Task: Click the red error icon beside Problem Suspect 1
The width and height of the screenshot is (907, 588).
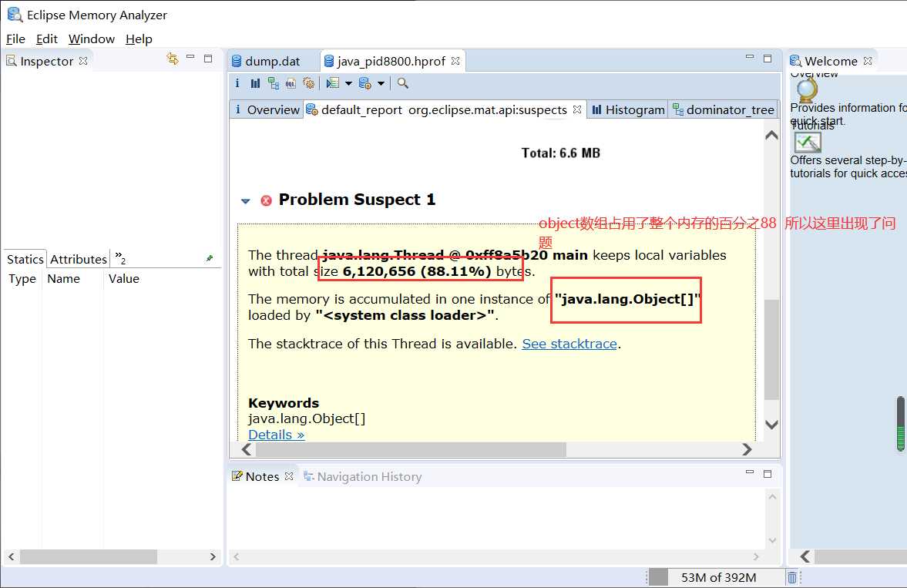Action: point(266,200)
